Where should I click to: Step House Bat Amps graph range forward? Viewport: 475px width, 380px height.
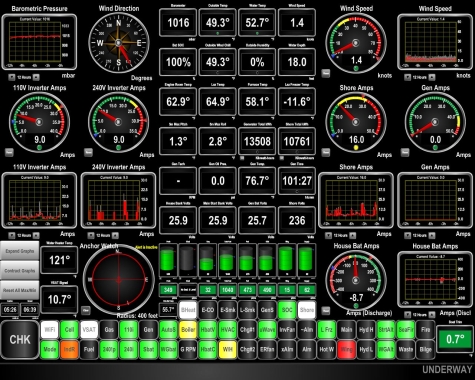432,314
